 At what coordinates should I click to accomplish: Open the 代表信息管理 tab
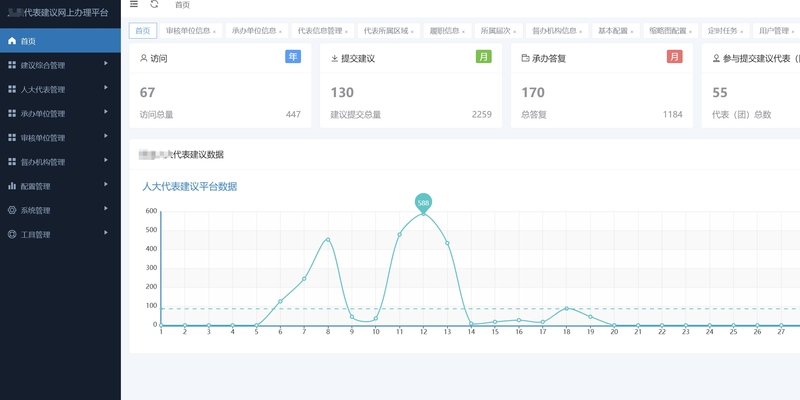click(x=319, y=31)
